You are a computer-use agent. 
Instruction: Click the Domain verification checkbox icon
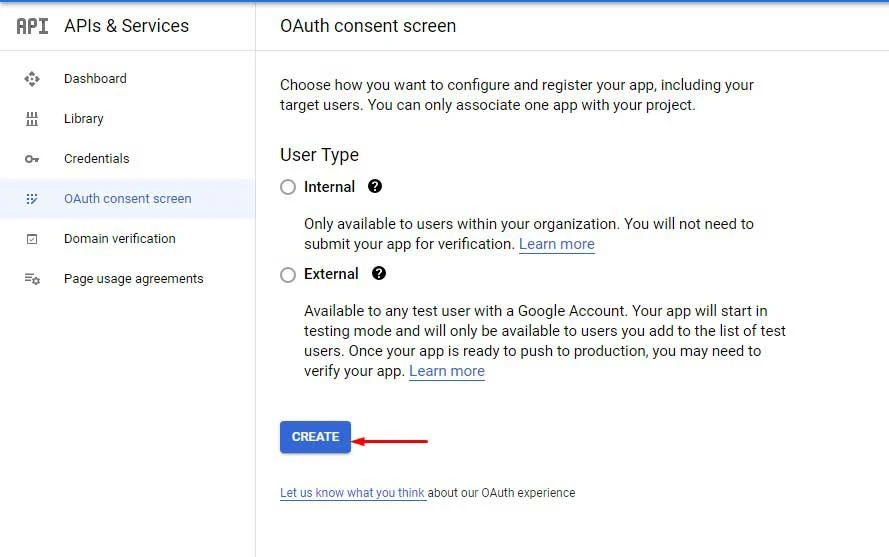tap(32, 239)
